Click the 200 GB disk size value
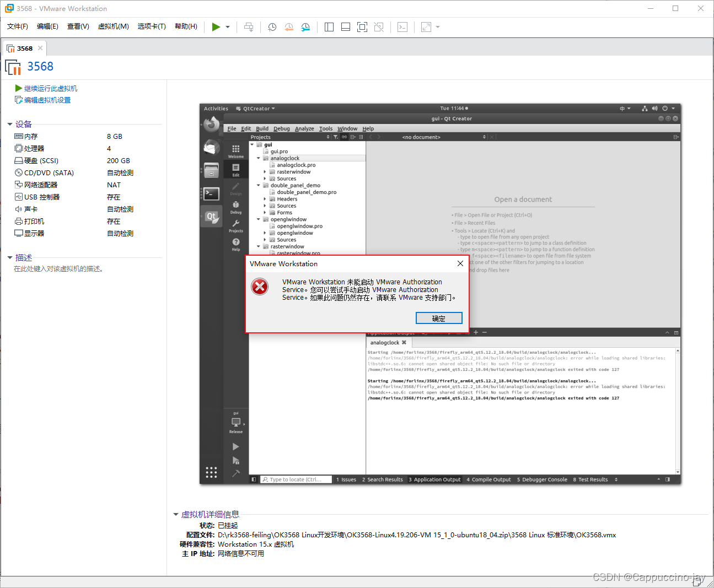The image size is (714, 588). click(119, 161)
